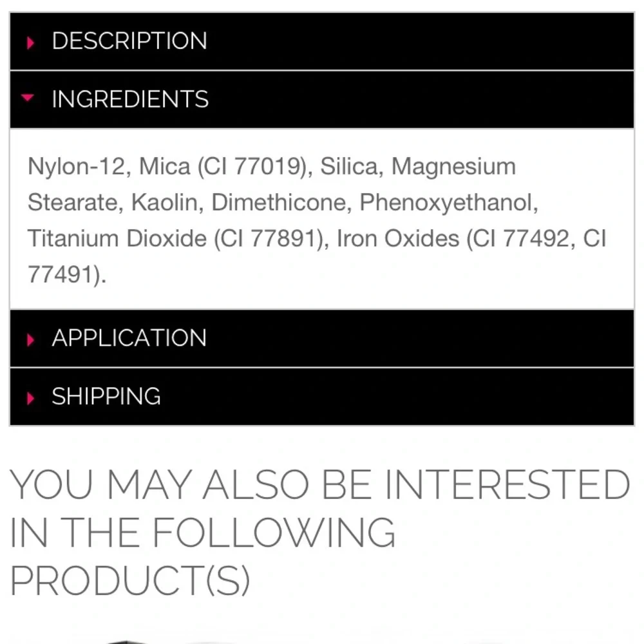Screen dimensions: 644x644
Task: Click the word "Kaolin"
Action: 165,202
